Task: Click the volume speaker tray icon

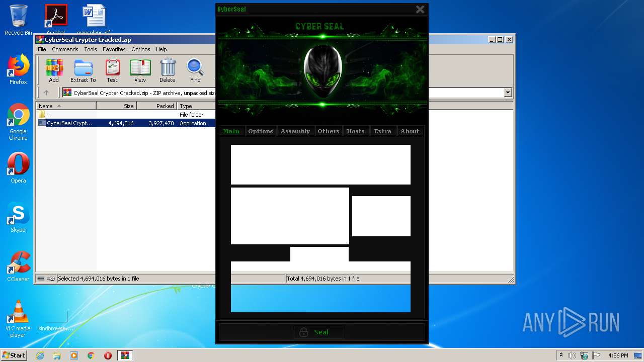Action: coord(572,355)
